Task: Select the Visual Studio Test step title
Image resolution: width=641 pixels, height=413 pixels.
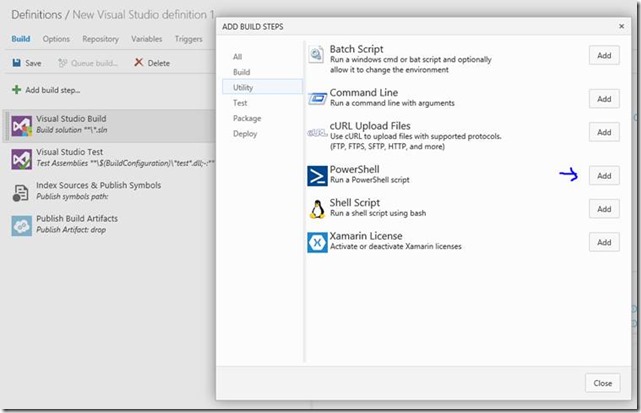Action: coord(69,152)
